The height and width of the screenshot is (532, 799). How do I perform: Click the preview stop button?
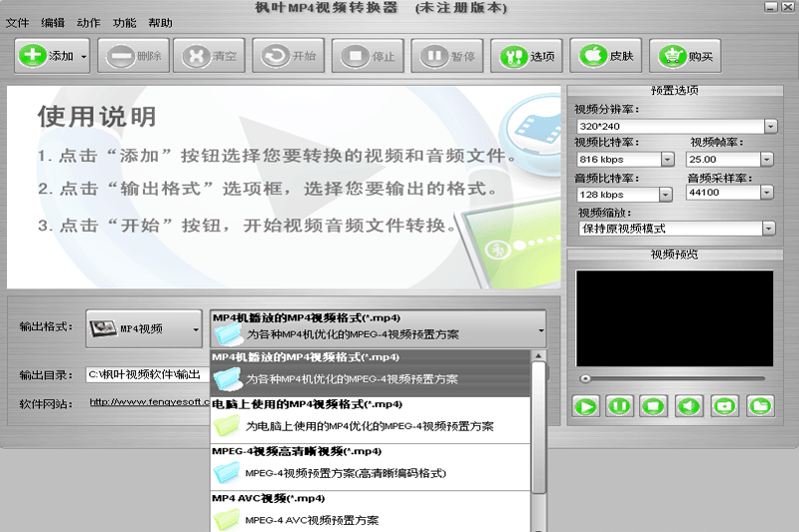pyautogui.click(x=654, y=406)
